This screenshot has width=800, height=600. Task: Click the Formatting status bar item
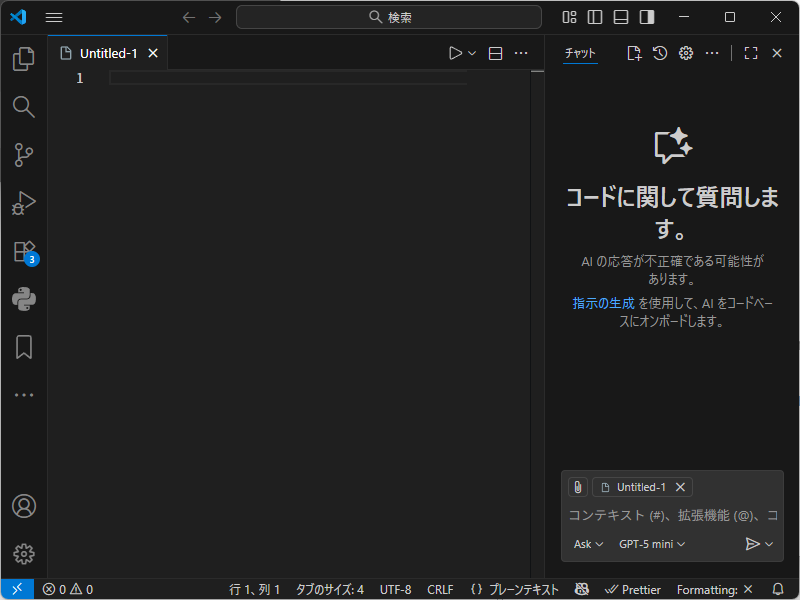coord(714,589)
